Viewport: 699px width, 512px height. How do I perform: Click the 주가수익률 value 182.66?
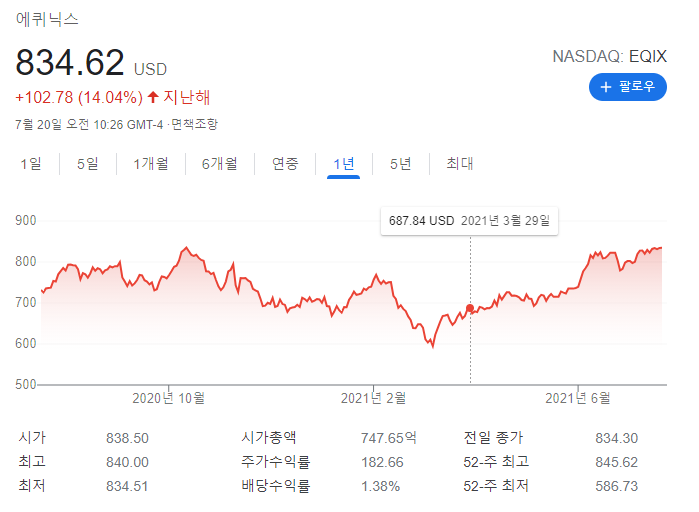coord(382,462)
